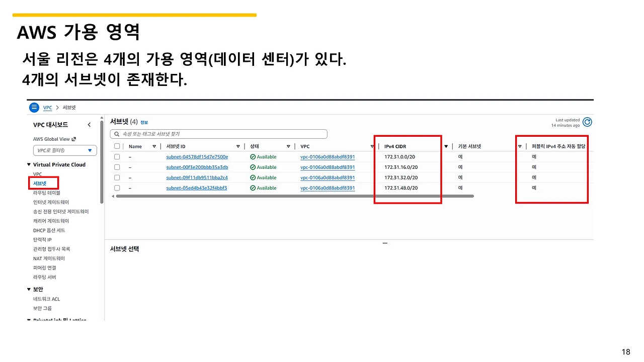This screenshot has width=644, height=362.
Task: Click the 정보 info link beside 서브넷 heading
Action: [144, 122]
